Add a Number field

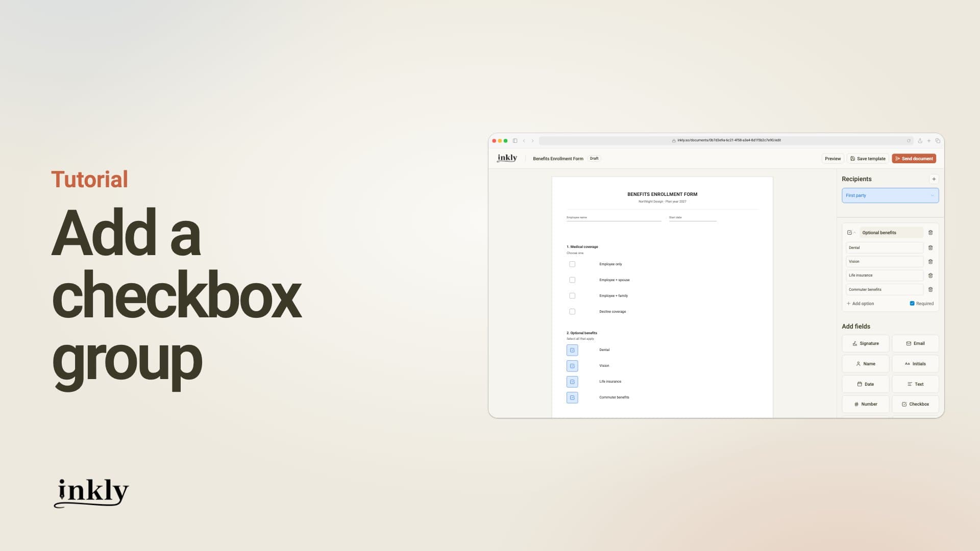pyautogui.click(x=866, y=404)
